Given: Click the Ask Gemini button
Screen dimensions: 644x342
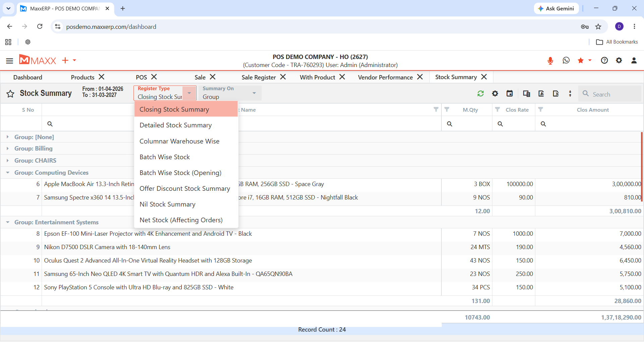Looking at the screenshot, I should 556,8.
